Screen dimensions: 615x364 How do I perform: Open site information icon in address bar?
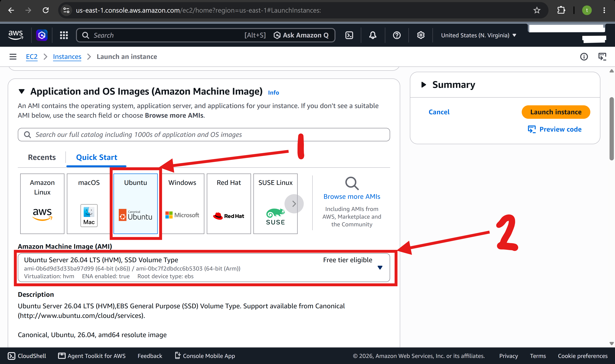pos(66,10)
